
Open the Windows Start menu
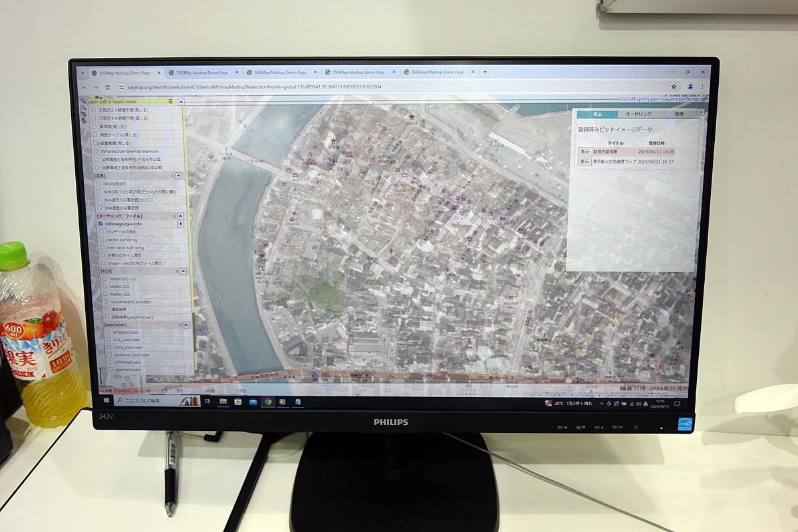pyautogui.click(x=106, y=401)
